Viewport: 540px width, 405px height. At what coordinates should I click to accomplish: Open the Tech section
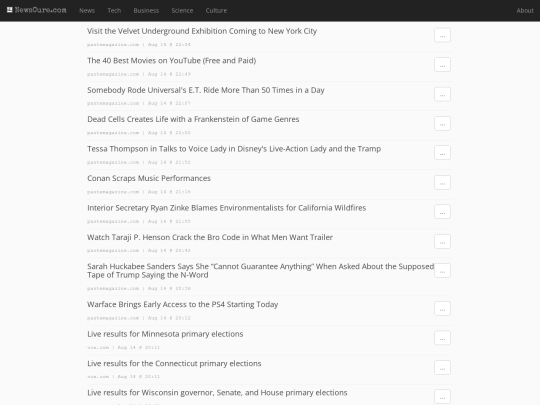pos(114,11)
